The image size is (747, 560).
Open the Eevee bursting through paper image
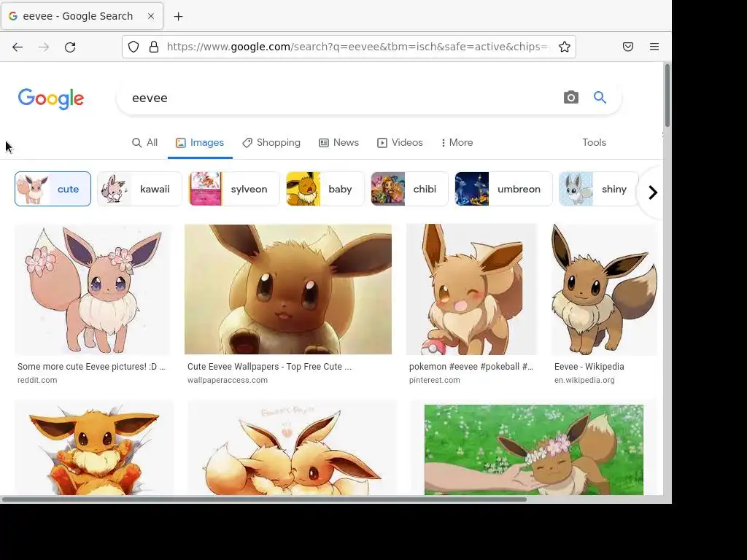(x=94, y=448)
